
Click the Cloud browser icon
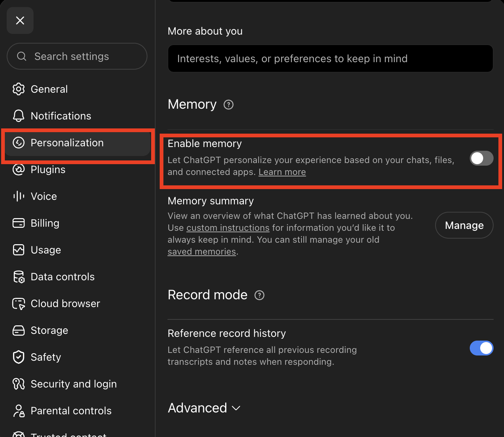19,304
